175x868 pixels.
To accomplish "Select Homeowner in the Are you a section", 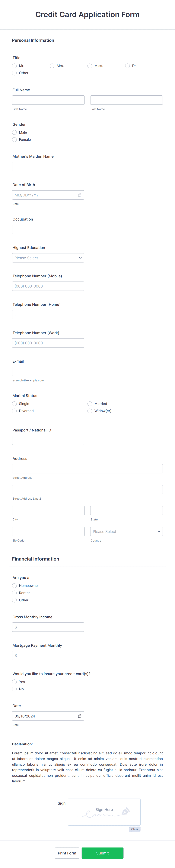I will (x=14, y=586).
